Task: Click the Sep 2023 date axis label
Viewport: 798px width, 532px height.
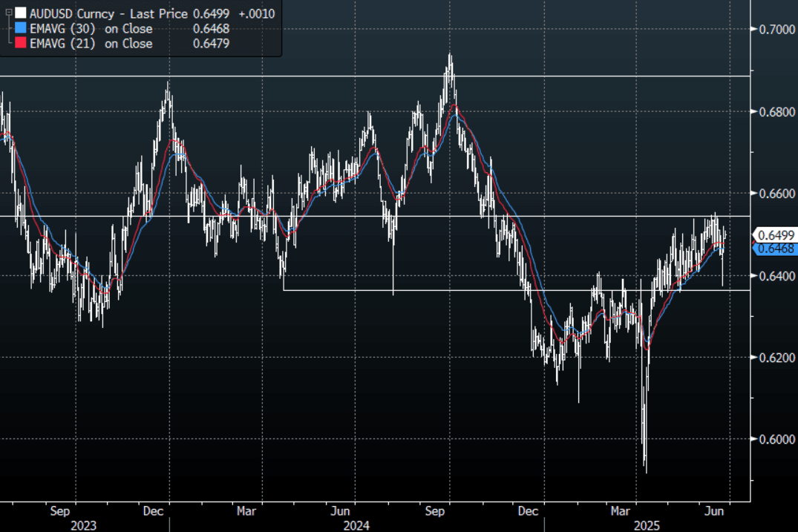Action: [60, 511]
